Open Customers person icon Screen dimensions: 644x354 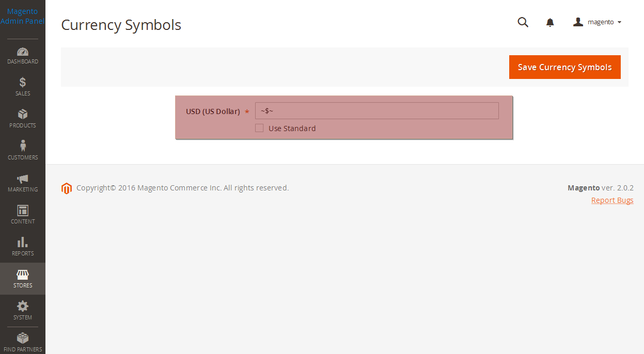point(23,146)
